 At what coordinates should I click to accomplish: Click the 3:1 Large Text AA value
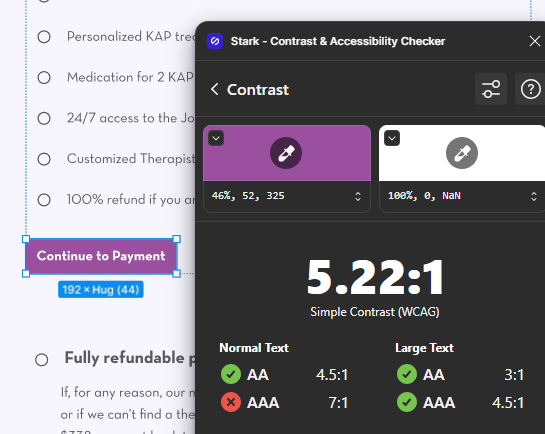click(514, 375)
